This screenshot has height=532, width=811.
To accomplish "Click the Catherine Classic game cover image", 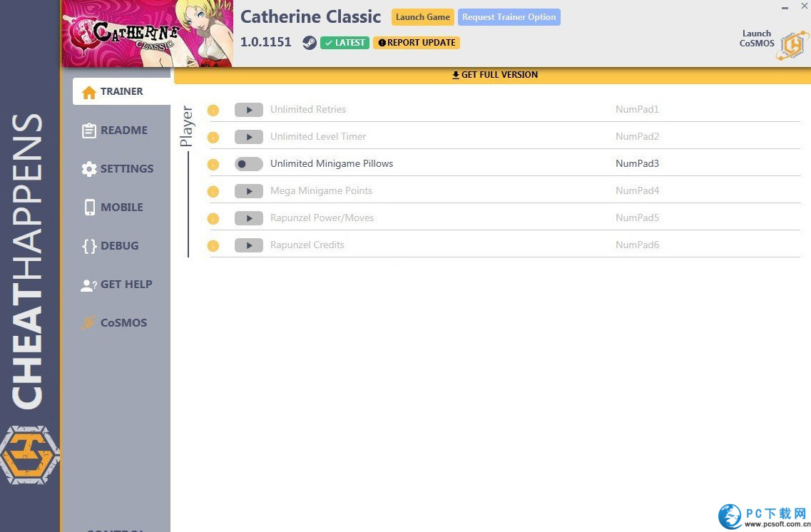I will (x=148, y=34).
